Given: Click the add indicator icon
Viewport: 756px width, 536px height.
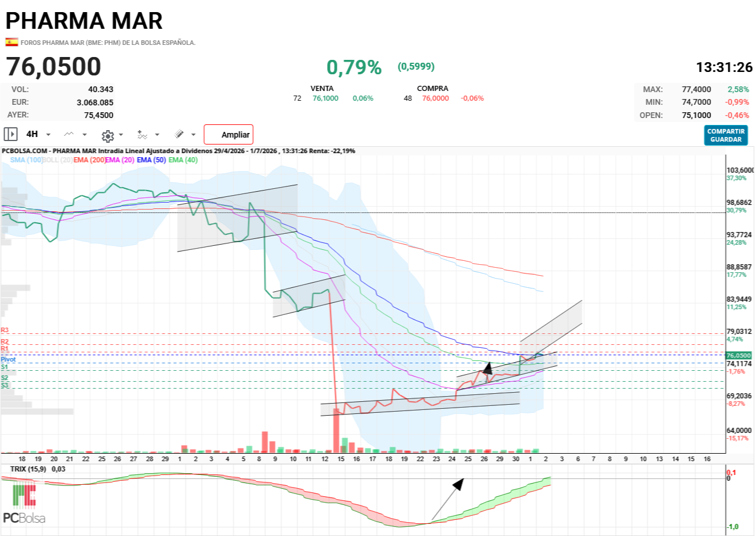Looking at the screenshot, I should click(x=142, y=135).
